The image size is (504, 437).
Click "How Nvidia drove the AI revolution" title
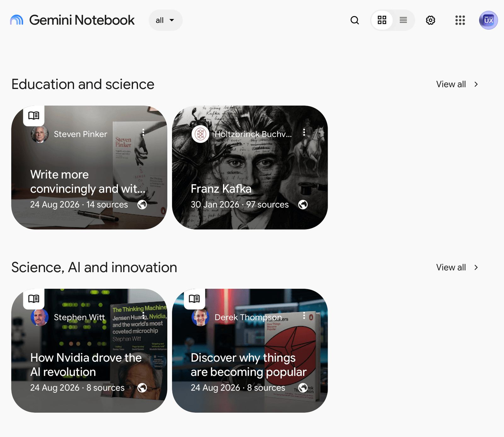click(86, 365)
